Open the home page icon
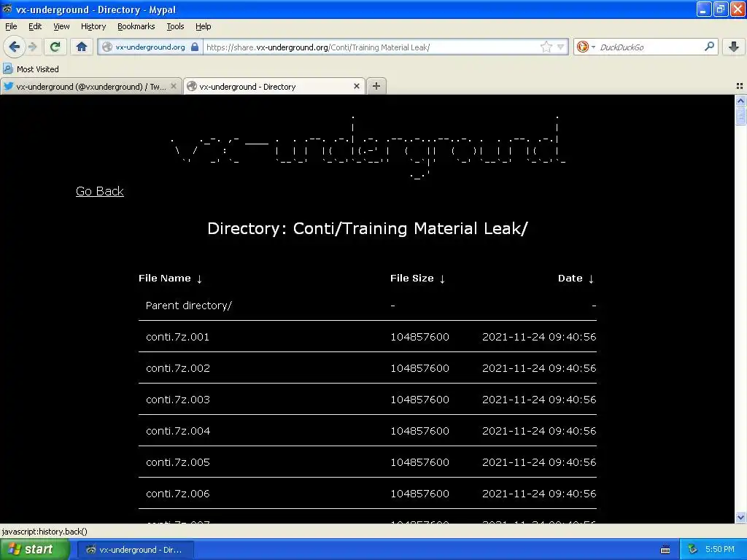Viewport: 747px width, 560px height. click(82, 47)
